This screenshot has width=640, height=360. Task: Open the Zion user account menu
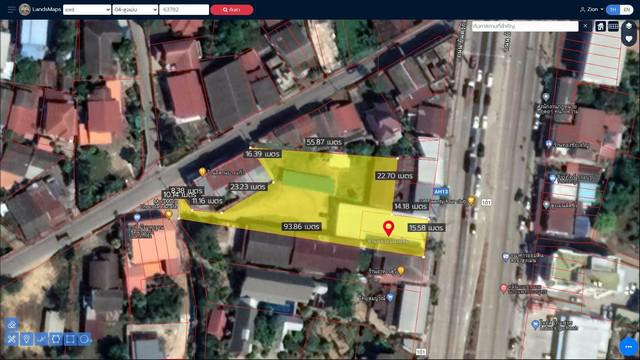tap(591, 9)
